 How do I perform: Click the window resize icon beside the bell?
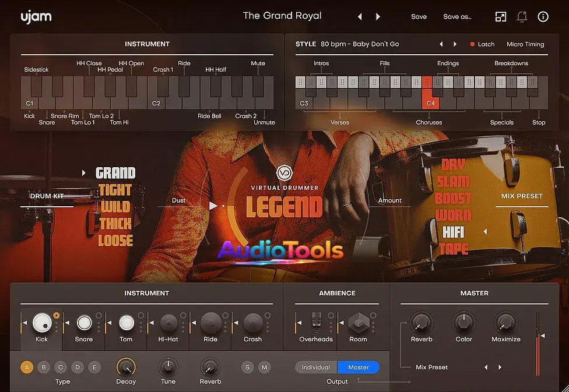click(x=500, y=16)
